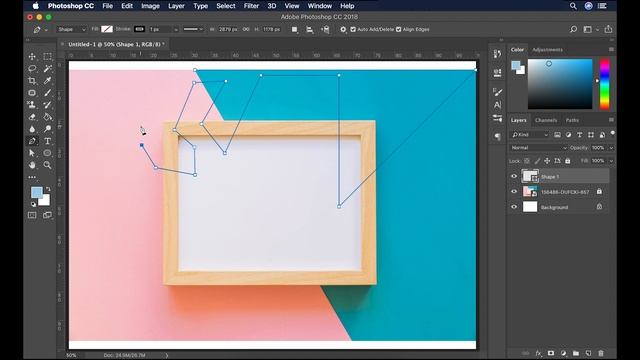Open the Edit Toolbar ellipsis button
640x360 pixels.
pyautogui.click(x=32, y=177)
